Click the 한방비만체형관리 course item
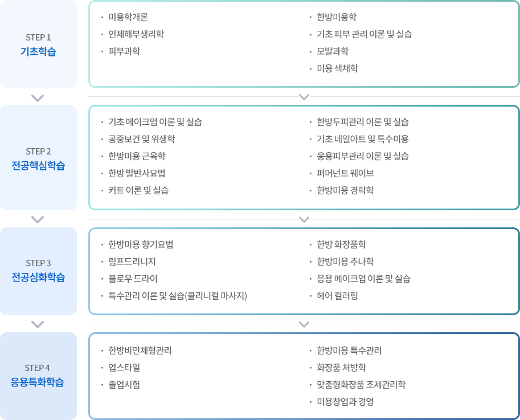This screenshot has width=520, height=420. tap(140, 350)
